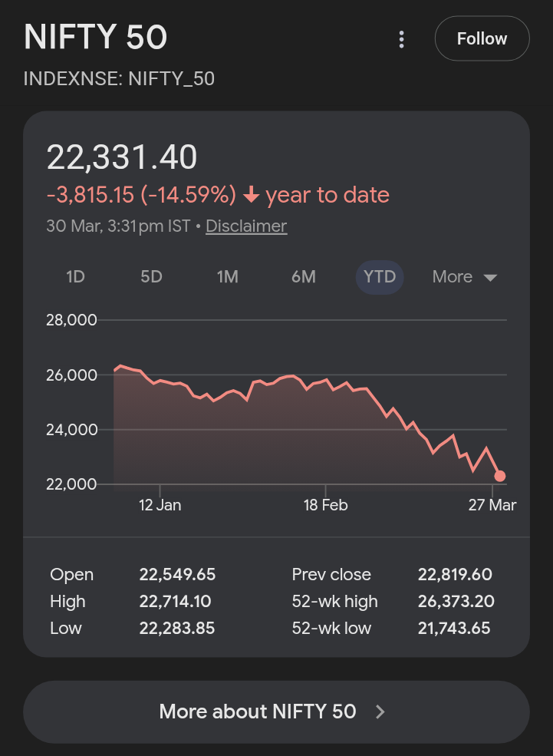553x756 pixels.
Task: Select the 1D time range tab
Action: pos(75,277)
